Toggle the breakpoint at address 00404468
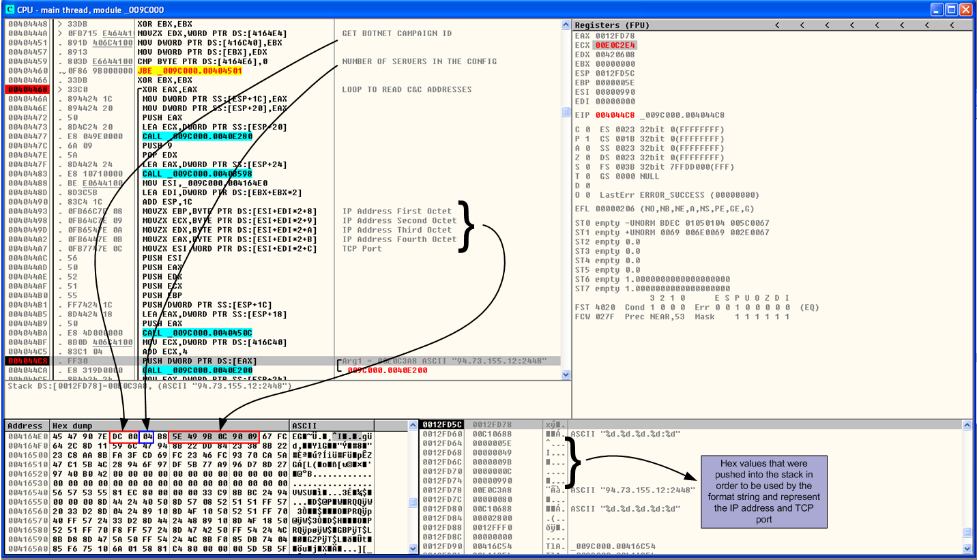The image size is (977, 560). pos(27,89)
